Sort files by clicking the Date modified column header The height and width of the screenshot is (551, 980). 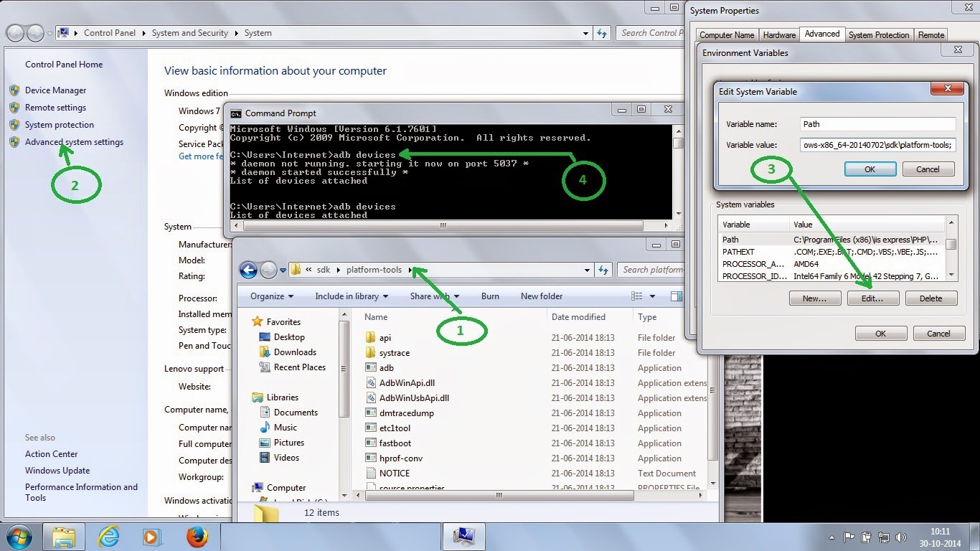(580, 316)
